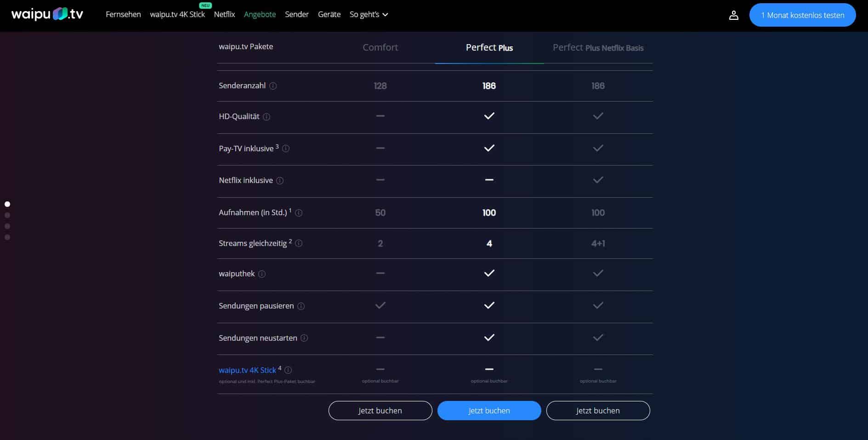Click the waipu.tv logo

click(47, 14)
